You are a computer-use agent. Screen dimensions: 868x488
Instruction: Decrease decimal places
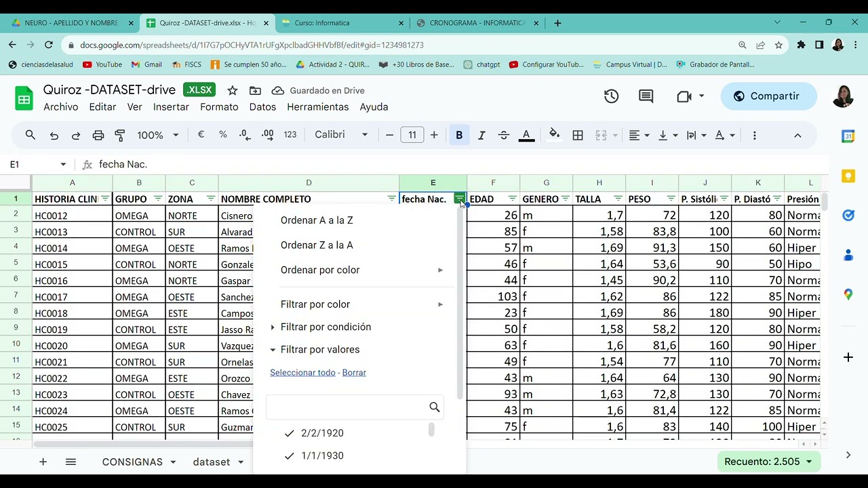click(x=245, y=135)
